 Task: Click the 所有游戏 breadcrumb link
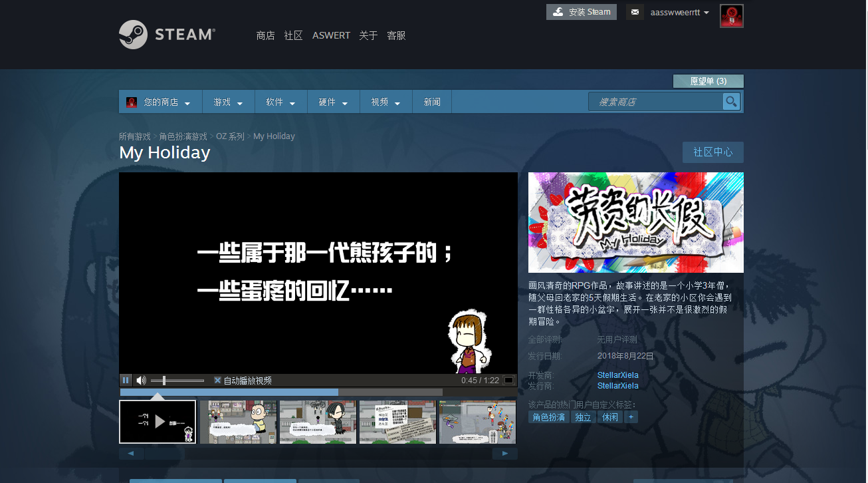tap(135, 136)
